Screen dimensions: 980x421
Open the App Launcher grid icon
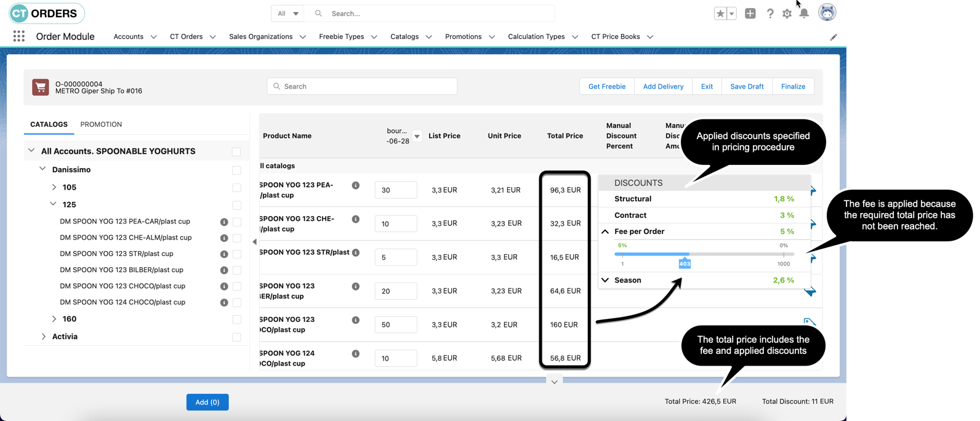[x=19, y=36]
